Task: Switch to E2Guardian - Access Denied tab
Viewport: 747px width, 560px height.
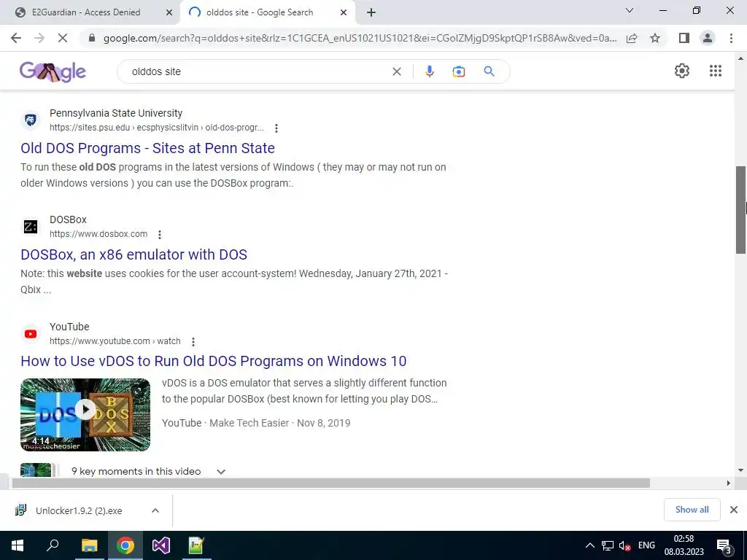Action: [86, 12]
